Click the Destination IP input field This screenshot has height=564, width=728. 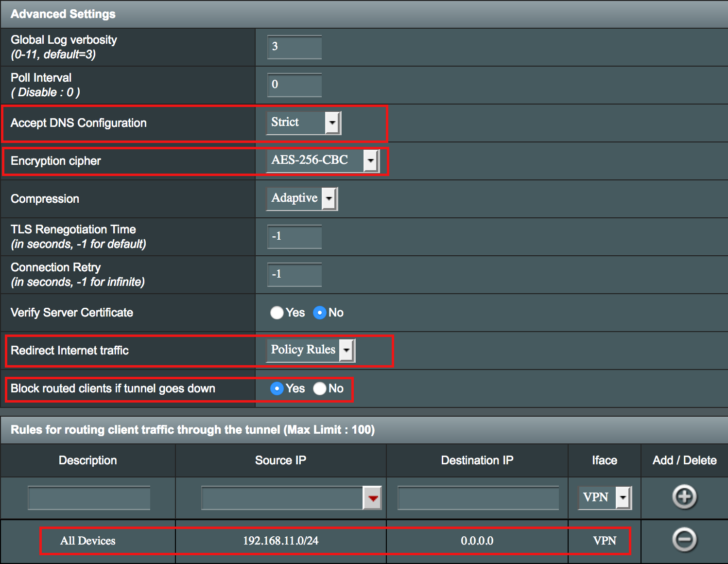click(x=478, y=498)
